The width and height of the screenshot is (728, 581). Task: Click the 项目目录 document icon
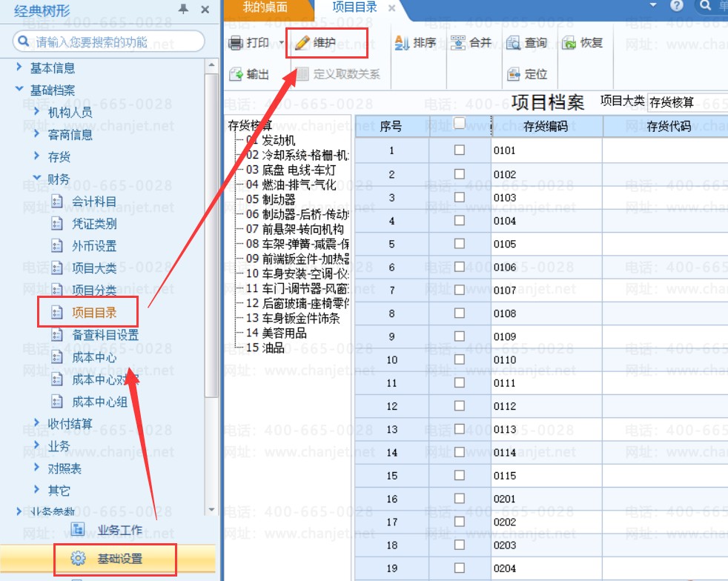point(56,312)
